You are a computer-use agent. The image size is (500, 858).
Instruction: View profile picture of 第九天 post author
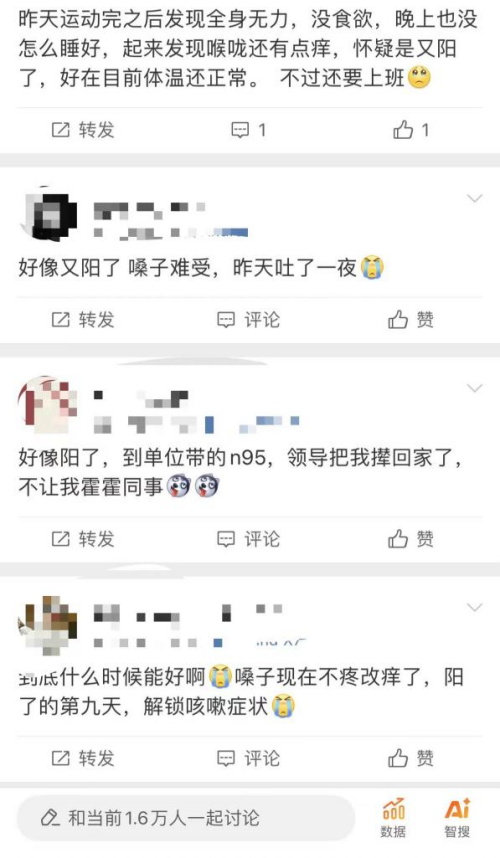[x=47, y=625]
